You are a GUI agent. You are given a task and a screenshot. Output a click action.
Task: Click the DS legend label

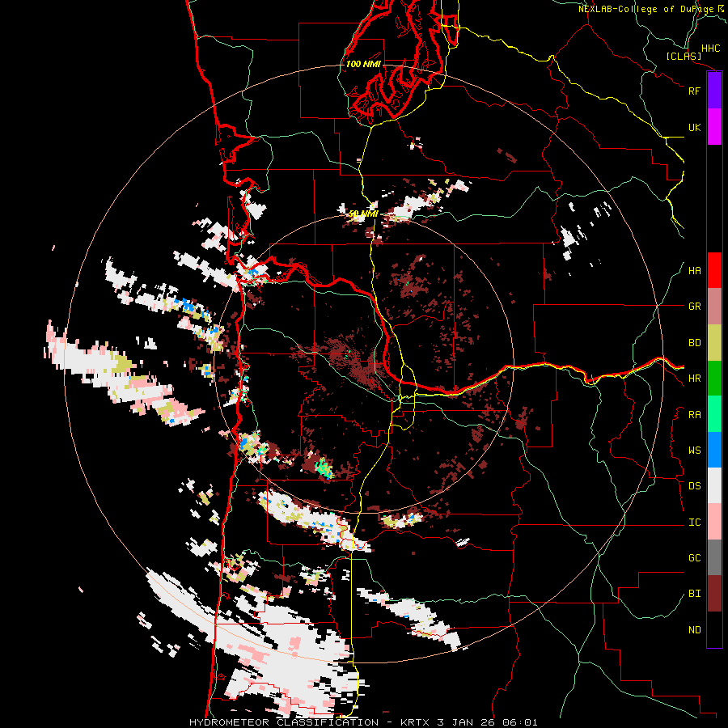[694, 486]
